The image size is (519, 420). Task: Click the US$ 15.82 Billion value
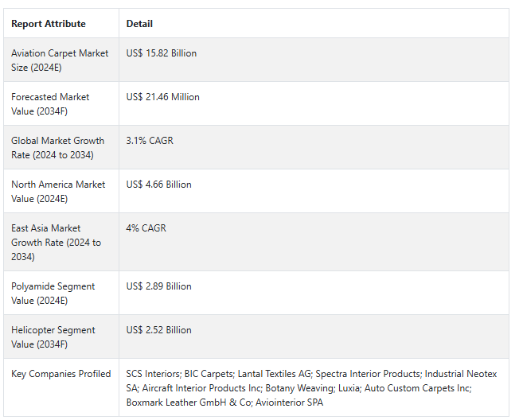point(162,53)
